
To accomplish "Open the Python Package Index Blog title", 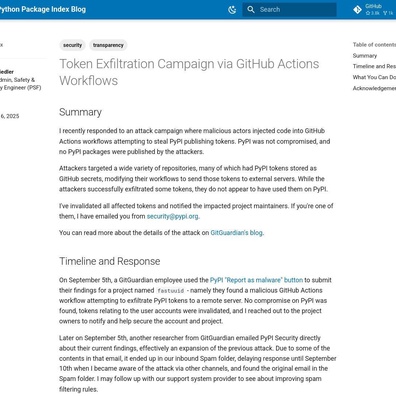I will click(43, 9).
